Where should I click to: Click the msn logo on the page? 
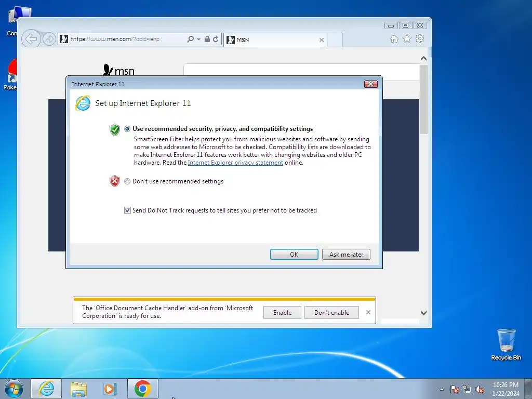point(118,70)
